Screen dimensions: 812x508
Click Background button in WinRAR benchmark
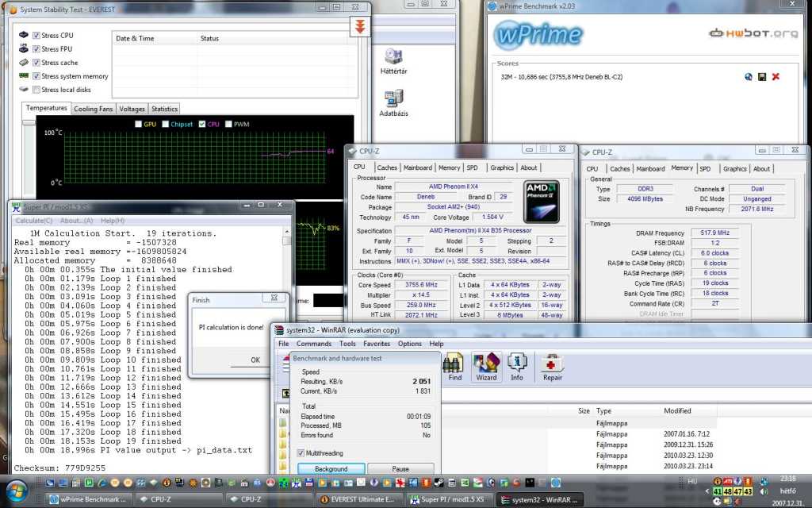tap(331, 468)
